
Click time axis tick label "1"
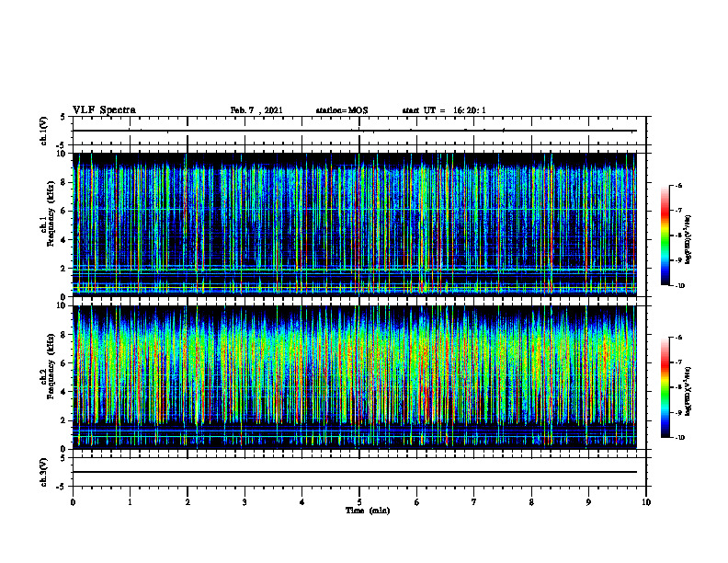(x=130, y=502)
